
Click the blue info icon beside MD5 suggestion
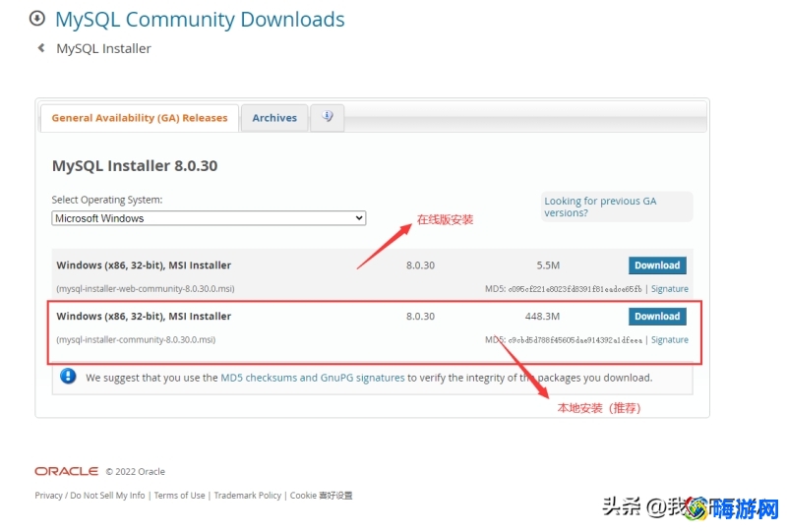pos(68,376)
